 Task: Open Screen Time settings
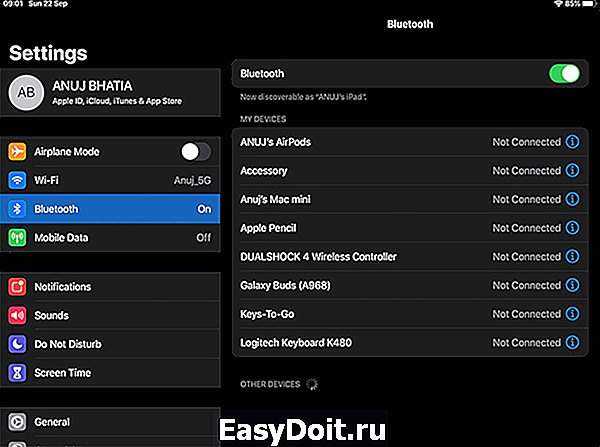pyautogui.click(x=110, y=373)
